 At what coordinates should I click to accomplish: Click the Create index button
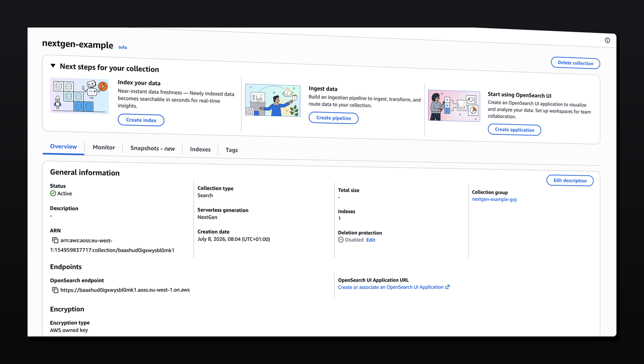tap(141, 120)
